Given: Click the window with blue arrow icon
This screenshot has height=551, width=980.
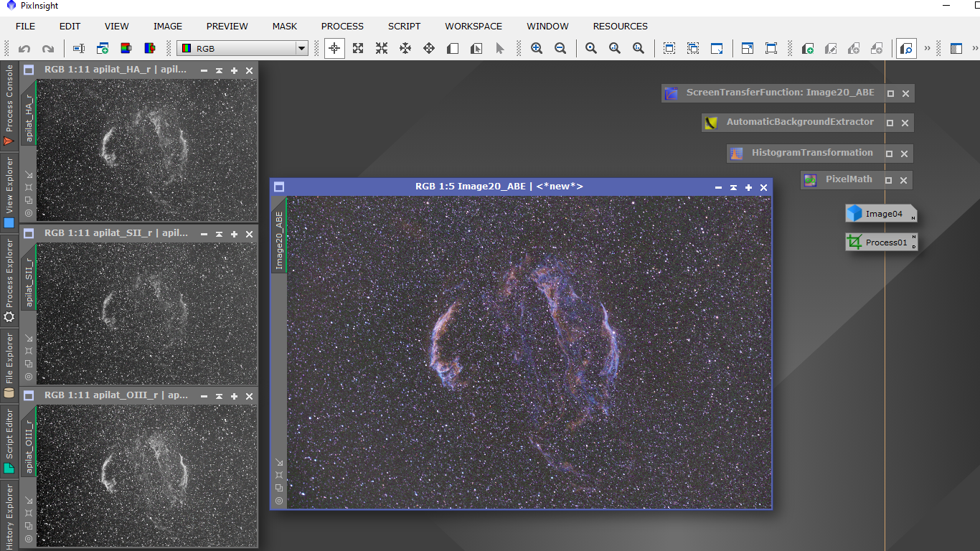Looking at the screenshot, I should (717, 49).
